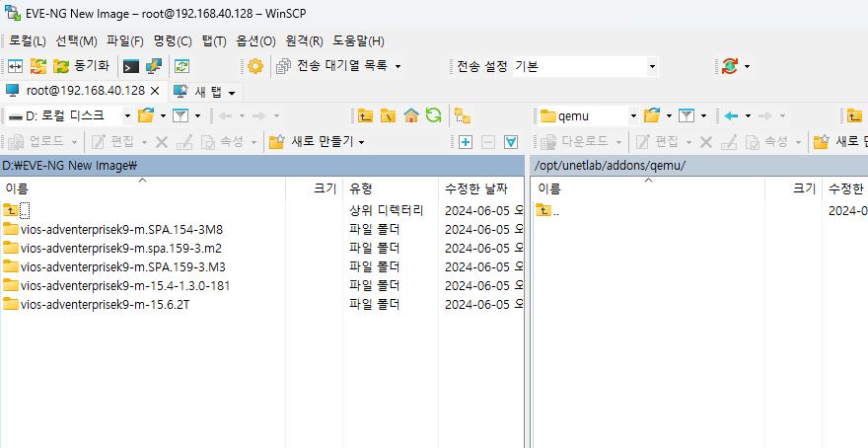Viewport: 868px width, 448px height.
Task: Click the synchronize icon left of 동기화
Action: (x=38, y=66)
